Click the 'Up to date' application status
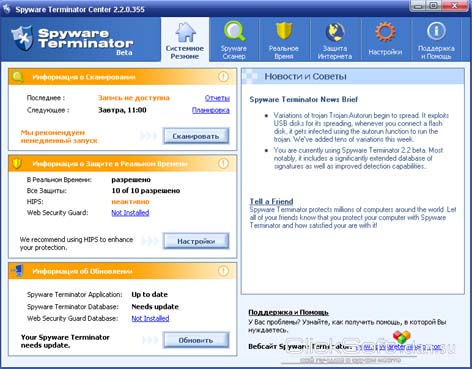Viewport: 472px width, 369px height. [x=150, y=295]
